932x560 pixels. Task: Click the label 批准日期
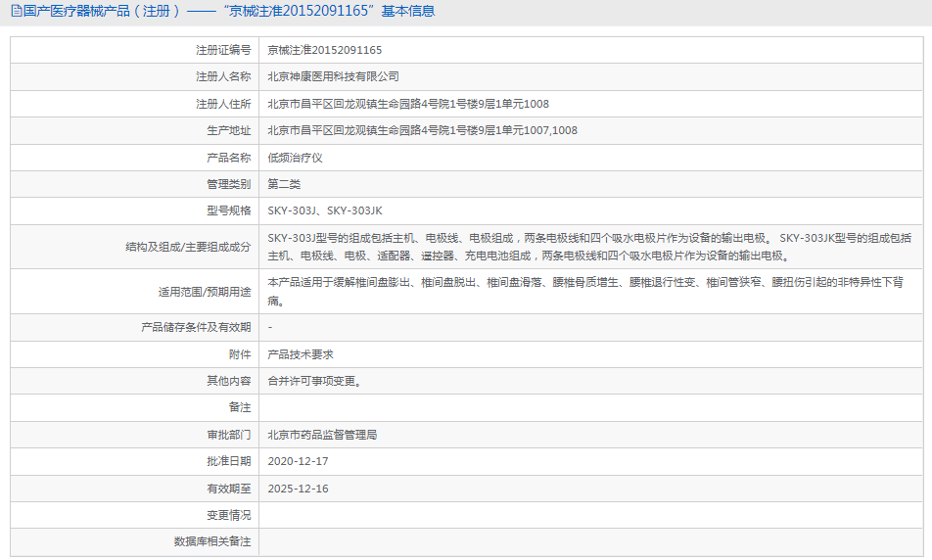pos(229,461)
